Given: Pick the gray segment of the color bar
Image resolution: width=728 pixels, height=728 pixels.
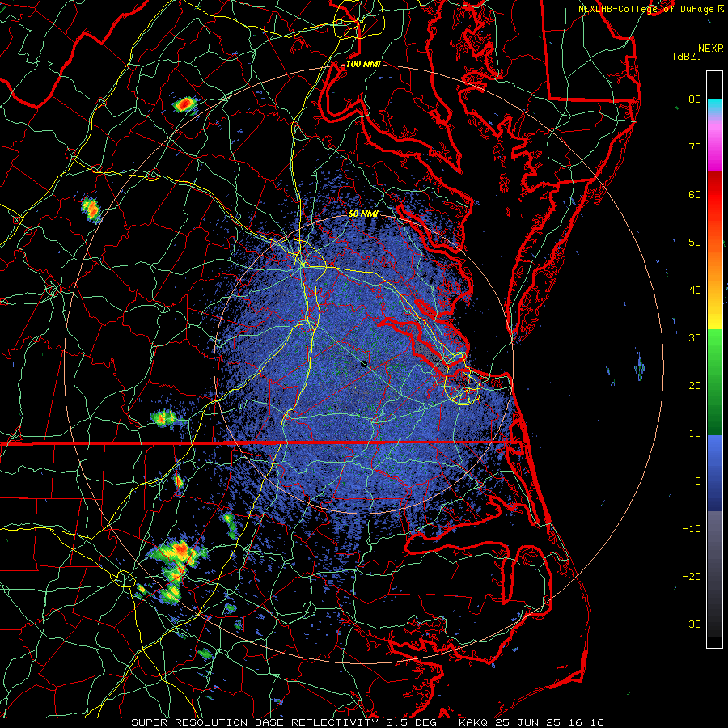Looking at the screenshot, I should (x=714, y=574).
